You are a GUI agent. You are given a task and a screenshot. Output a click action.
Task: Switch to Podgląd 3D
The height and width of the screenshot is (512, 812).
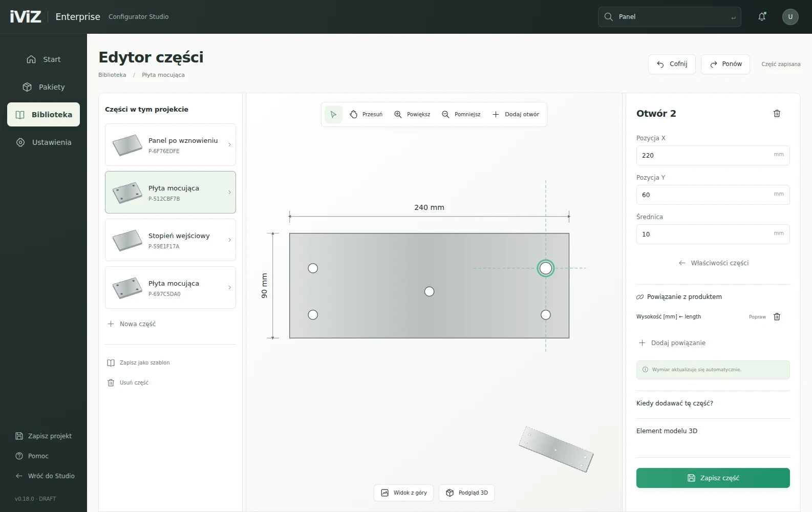[x=467, y=493]
